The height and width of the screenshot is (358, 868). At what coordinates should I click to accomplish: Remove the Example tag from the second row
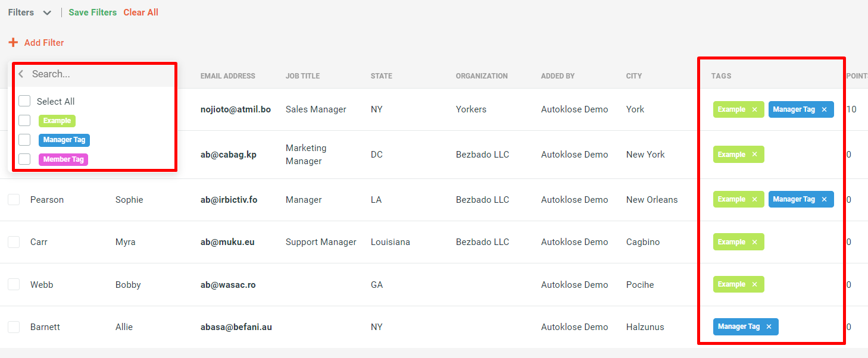pos(754,154)
